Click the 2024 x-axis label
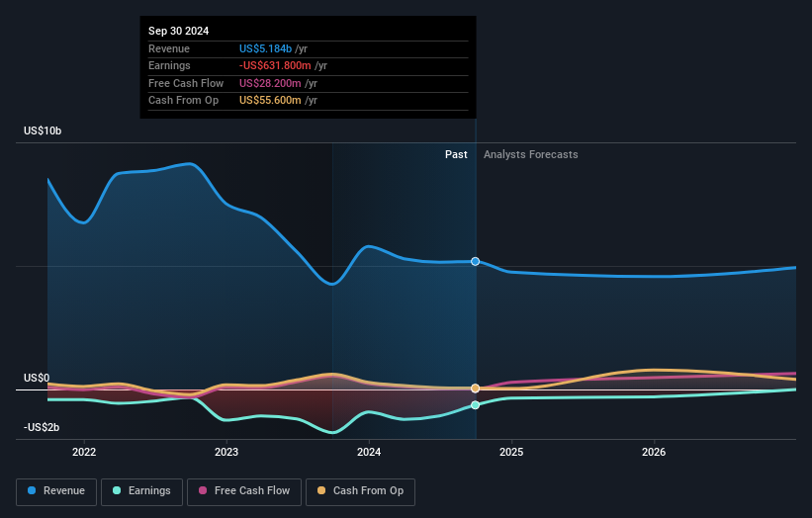Screen dimensions: 812x518 [x=369, y=453]
